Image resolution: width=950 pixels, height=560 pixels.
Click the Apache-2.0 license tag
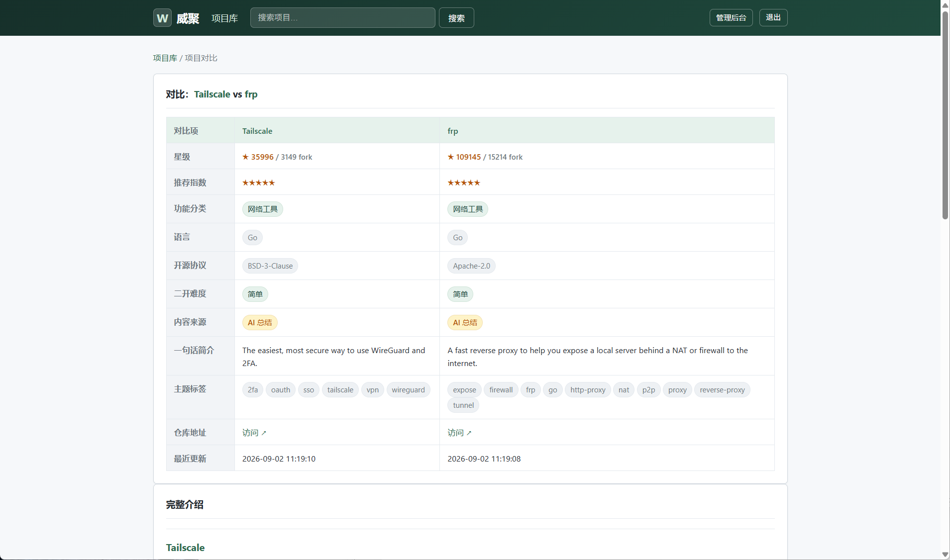point(471,266)
